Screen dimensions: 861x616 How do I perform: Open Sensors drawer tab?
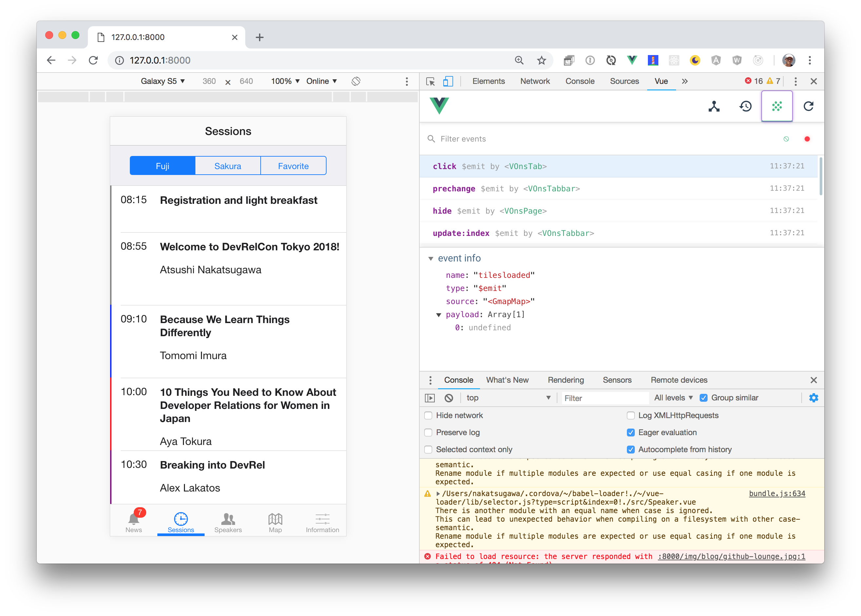pyautogui.click(x=617, y=380)
